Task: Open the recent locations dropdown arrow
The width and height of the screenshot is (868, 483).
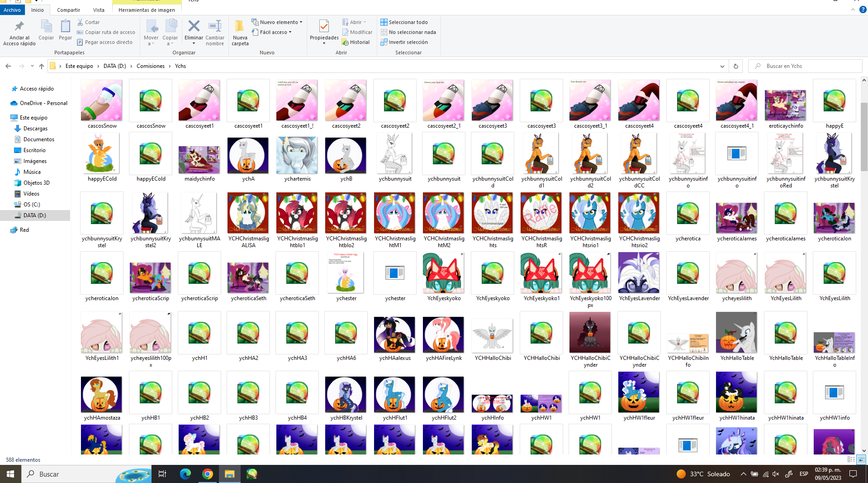Action: pyautogui.click(x=32, y=66)
